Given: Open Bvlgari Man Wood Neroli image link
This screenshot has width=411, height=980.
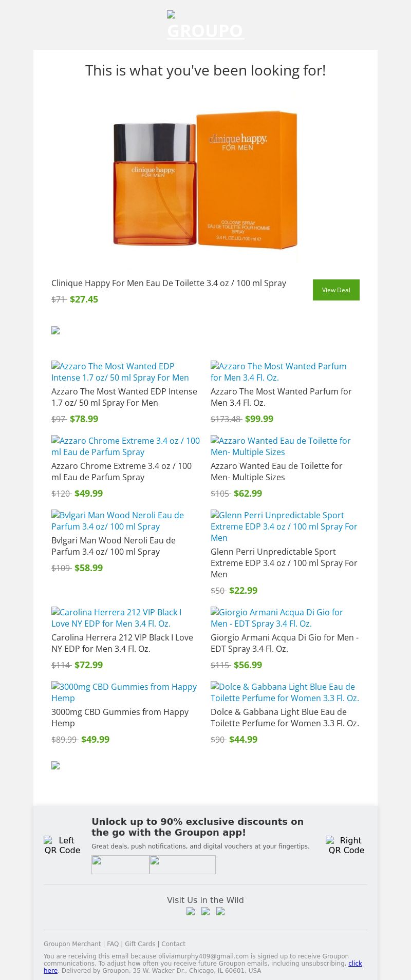Looking at the screenshot, I should [118, 521].
